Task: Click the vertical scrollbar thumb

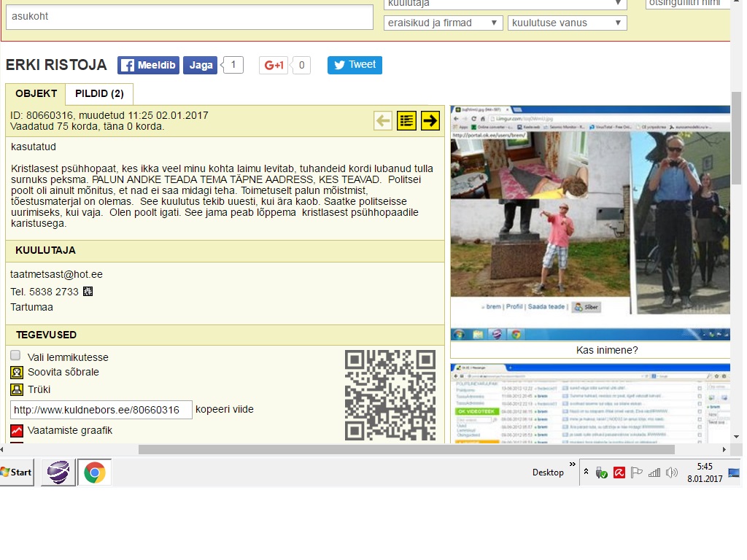Action: 737,138
